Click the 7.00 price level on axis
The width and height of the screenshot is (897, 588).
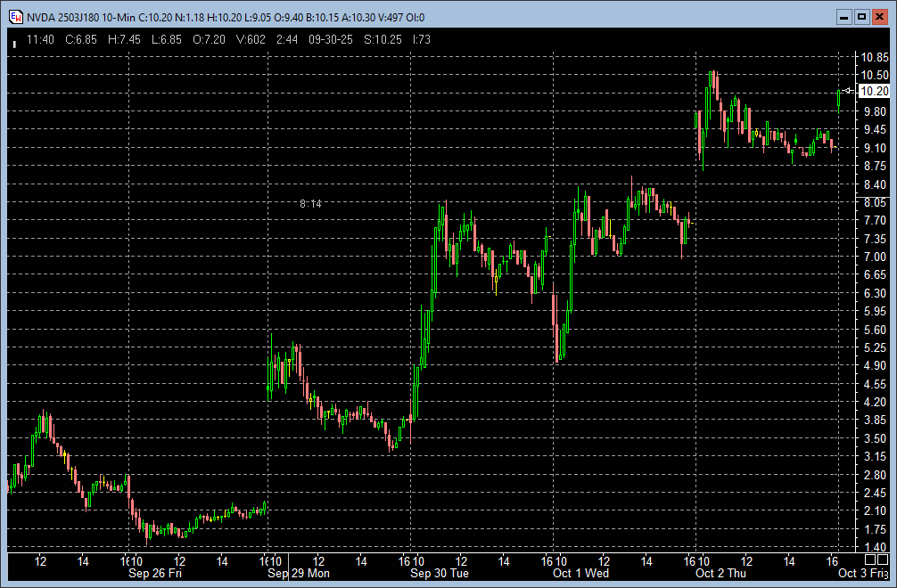874,257
